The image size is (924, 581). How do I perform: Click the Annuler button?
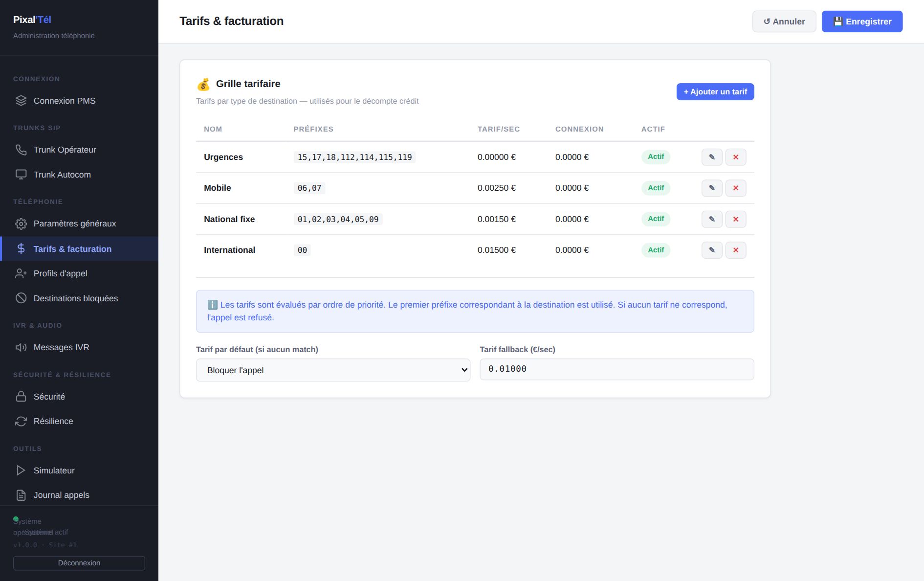click(784, 22)
